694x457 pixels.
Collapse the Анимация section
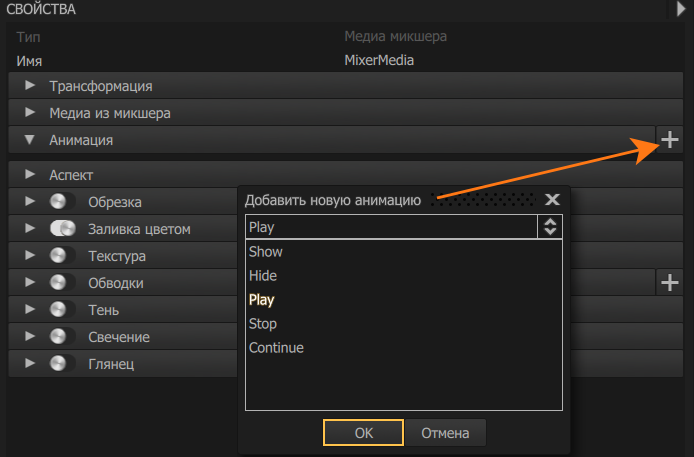tap(30, 140)
